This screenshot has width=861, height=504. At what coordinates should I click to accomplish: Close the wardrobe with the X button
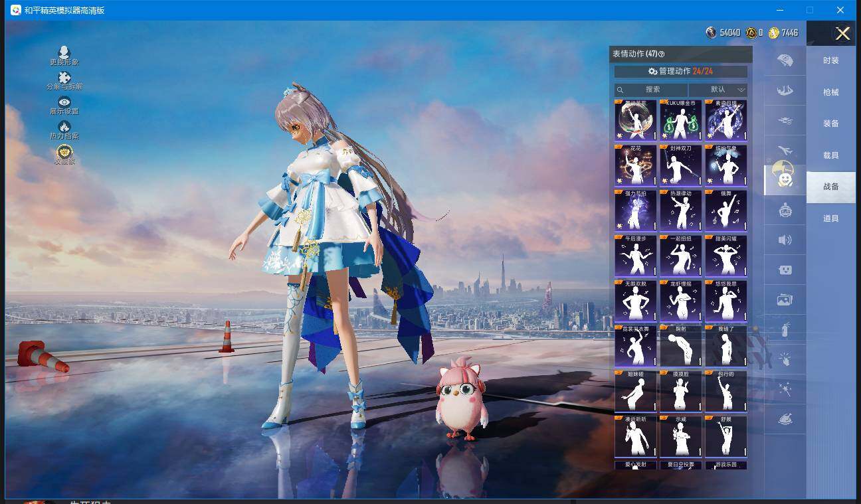[x=842, y=33]
